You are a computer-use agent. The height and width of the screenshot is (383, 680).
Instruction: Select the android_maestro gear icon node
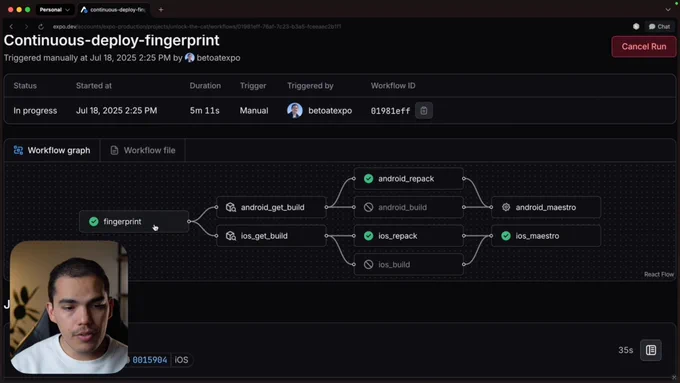point(506,207)
